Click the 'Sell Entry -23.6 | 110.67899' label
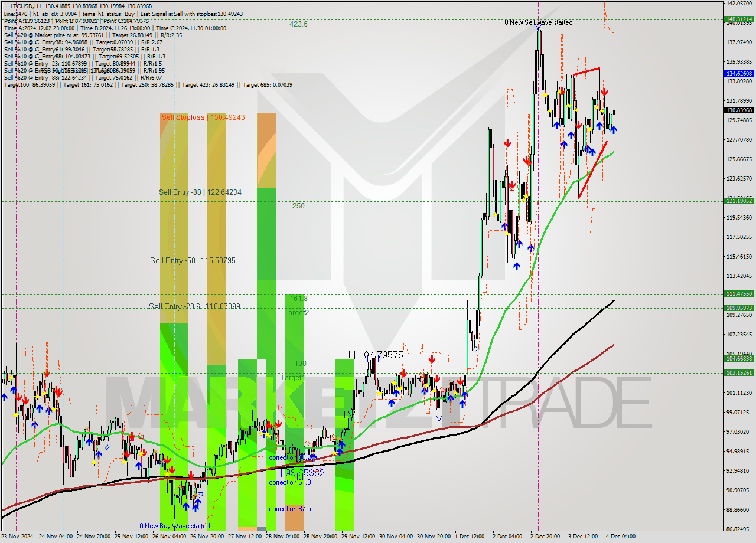 click(194, 306)
